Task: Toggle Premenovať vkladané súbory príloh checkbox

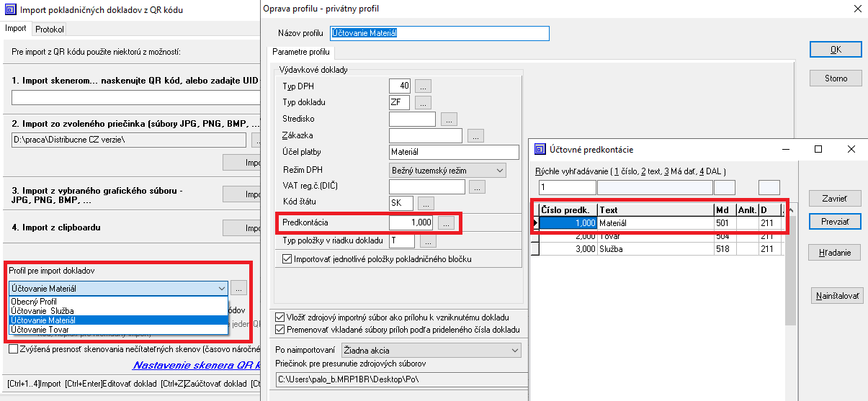Action: [280, 330]
